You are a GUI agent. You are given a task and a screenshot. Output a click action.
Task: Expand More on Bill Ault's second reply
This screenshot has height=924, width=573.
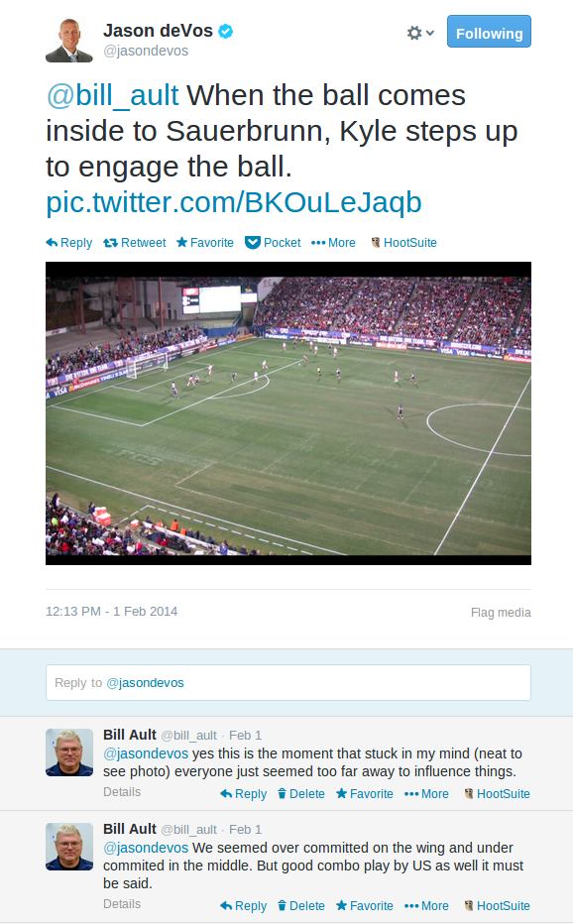[426, 906]
